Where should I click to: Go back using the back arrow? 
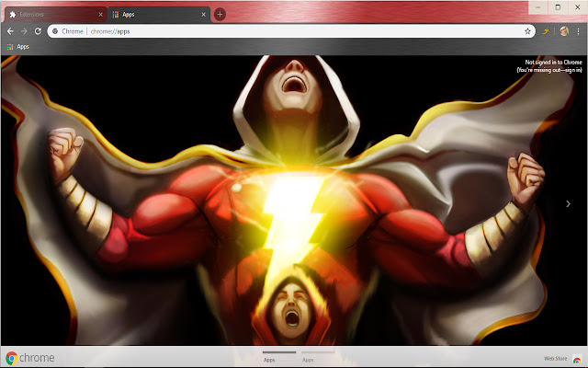coord(10,31)
